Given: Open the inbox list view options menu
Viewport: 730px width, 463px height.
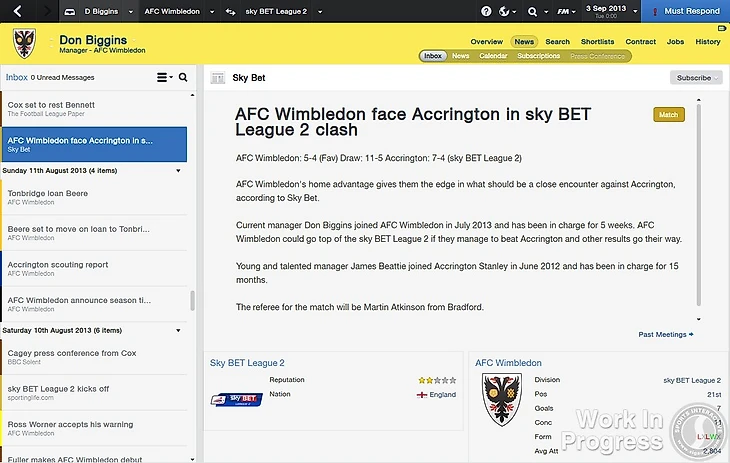Looking at the screenshot, I should point(164,77).
